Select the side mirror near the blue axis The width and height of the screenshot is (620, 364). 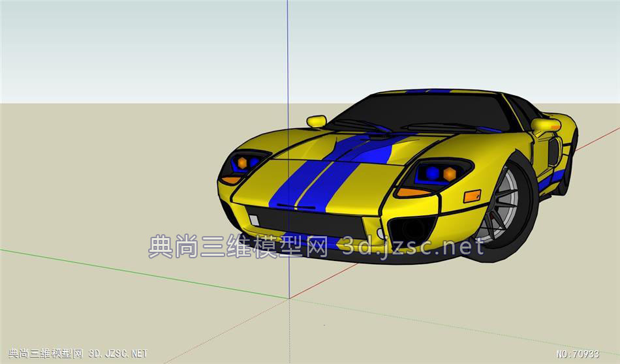[317, 121]
